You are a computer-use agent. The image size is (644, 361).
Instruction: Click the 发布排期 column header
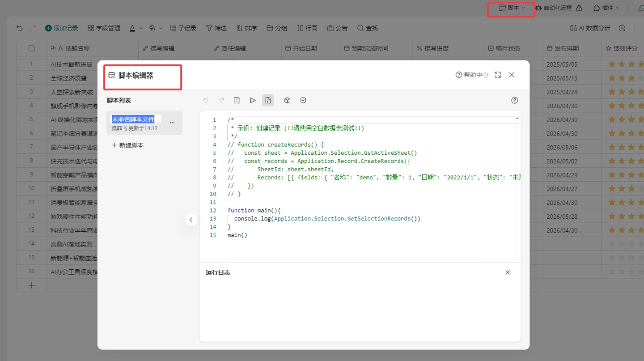tap(572, 48)
